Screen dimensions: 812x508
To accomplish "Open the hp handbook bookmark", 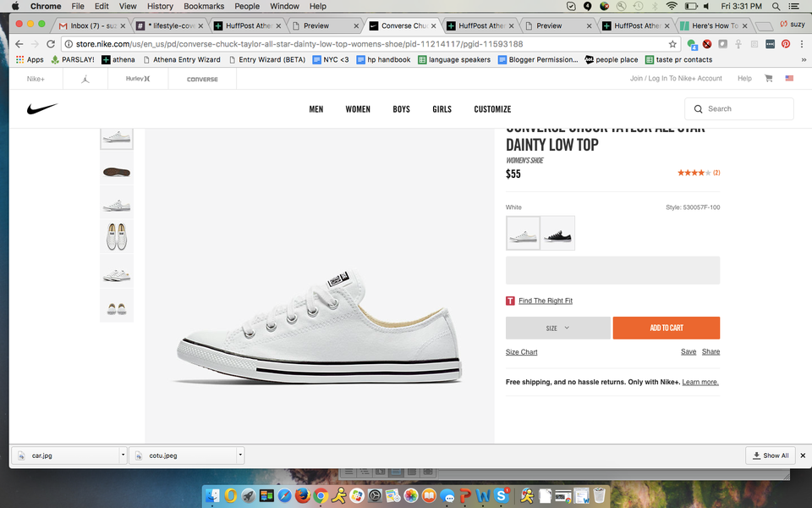I will pos(383,59).
